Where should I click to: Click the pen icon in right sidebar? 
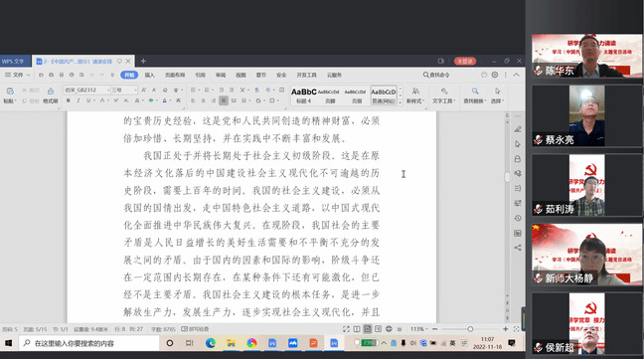tap(518, 129)
